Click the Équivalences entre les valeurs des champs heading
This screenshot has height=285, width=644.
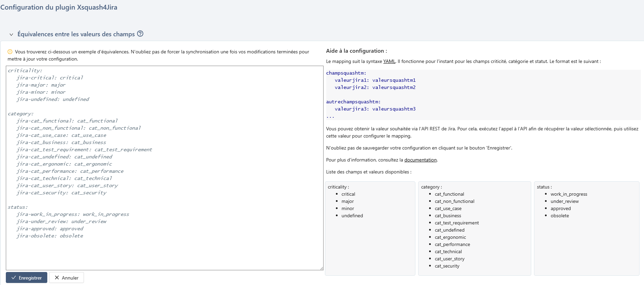(76, 34)
